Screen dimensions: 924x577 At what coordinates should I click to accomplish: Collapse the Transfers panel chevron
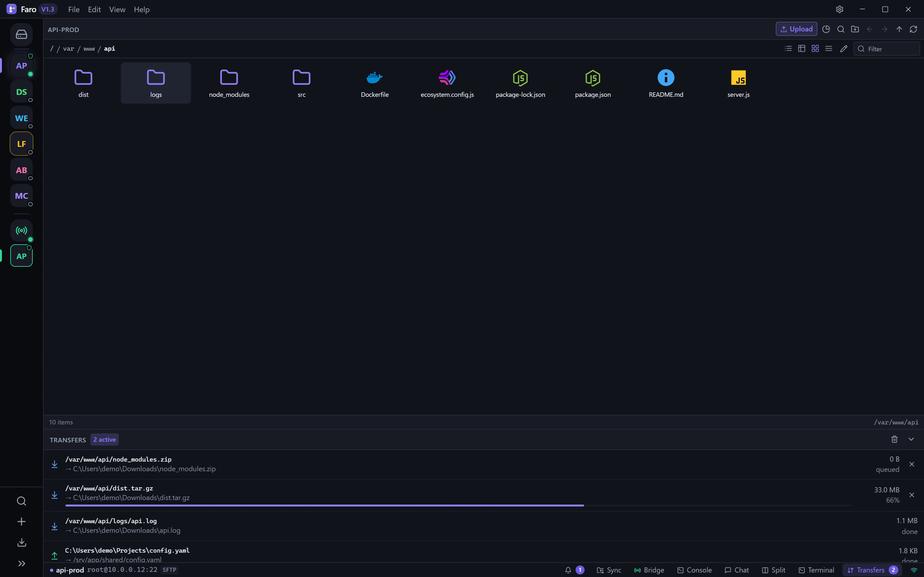(x=911, y=439)
